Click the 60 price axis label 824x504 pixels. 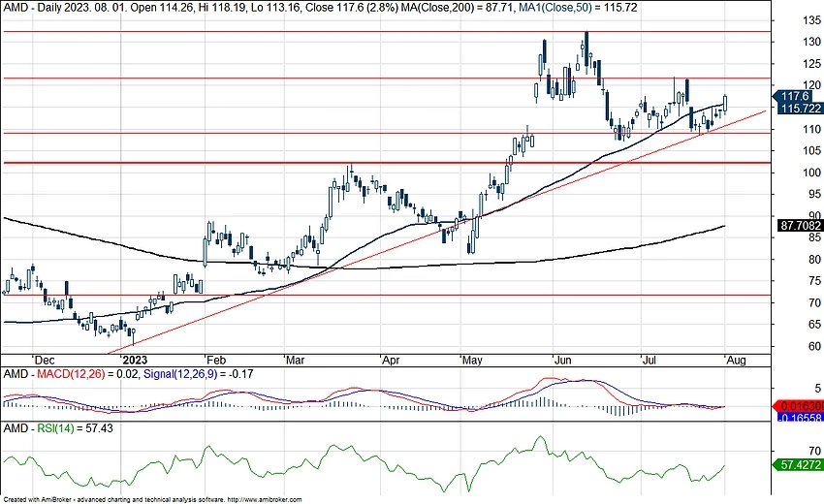point(815,346)
